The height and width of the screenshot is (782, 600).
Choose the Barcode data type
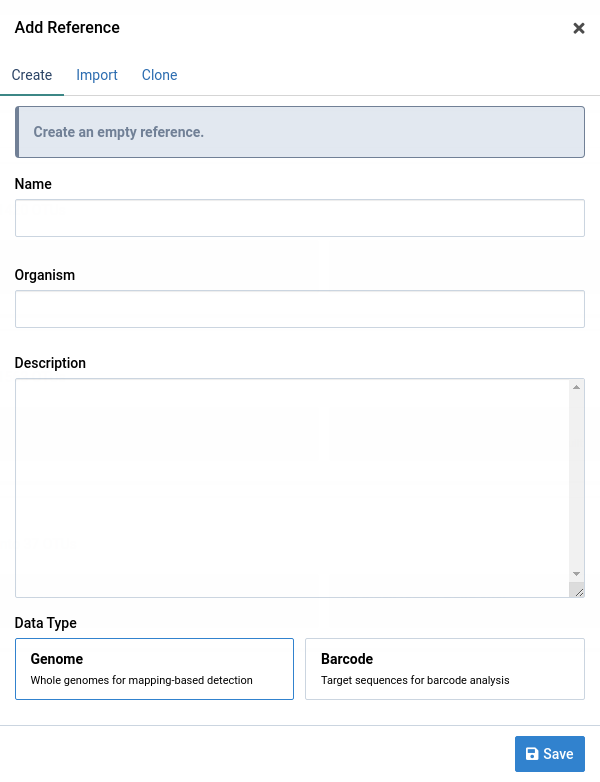(444, 669)
